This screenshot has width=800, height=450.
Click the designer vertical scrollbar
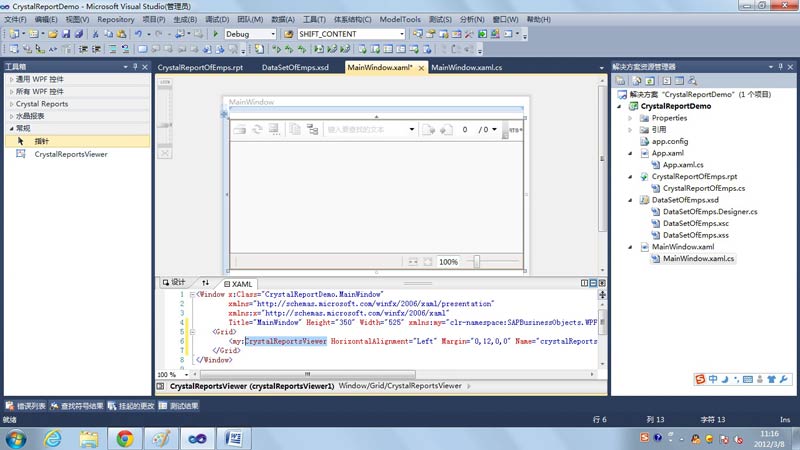[x=603, y=159]
